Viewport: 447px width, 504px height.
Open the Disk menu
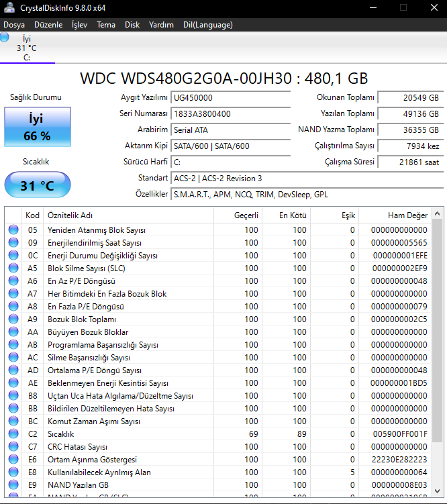pyautogui.click(x=132, y=25)
